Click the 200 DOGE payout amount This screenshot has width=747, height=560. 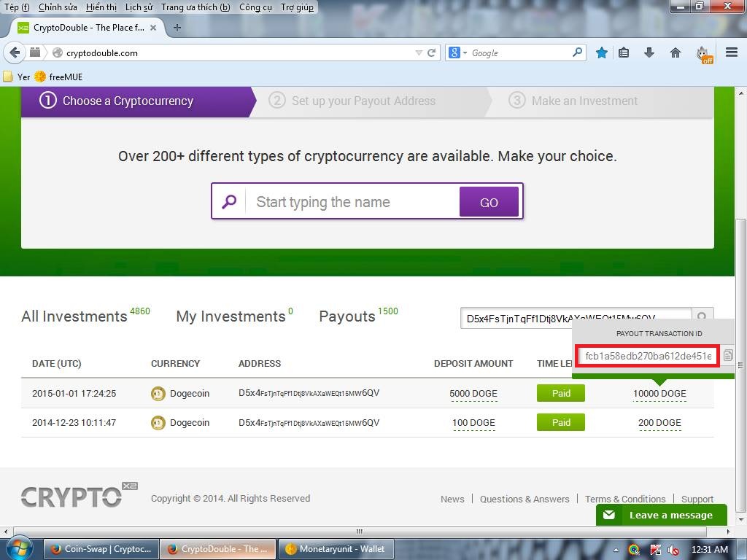pyautogui.click(x=659, y=422)
